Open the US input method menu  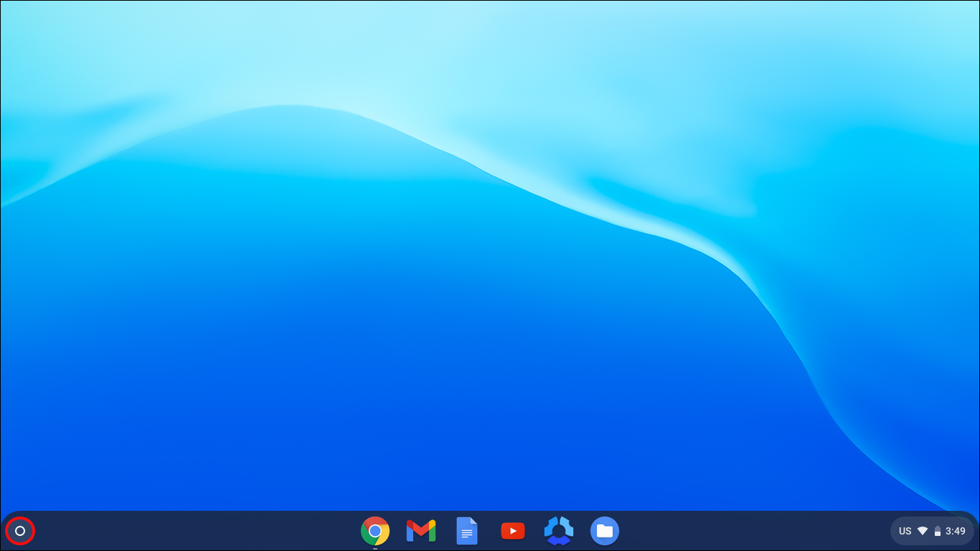point(905,532)
